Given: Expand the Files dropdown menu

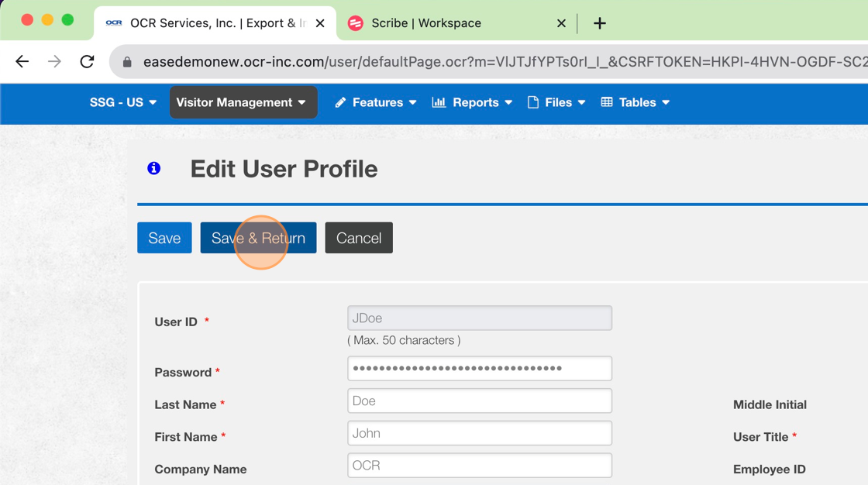Looking at the screenshot, I should (556, 102).
